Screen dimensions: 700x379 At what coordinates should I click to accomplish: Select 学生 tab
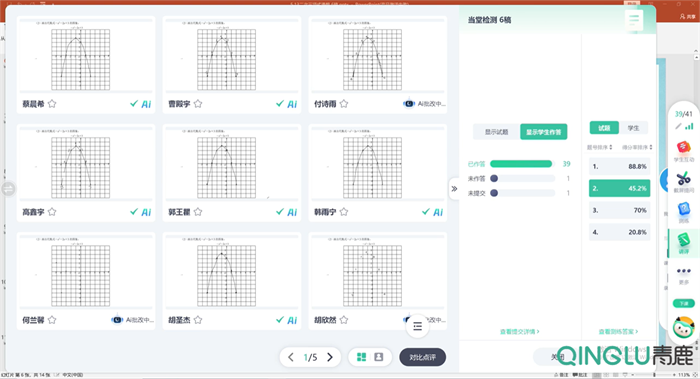(633, 128)
